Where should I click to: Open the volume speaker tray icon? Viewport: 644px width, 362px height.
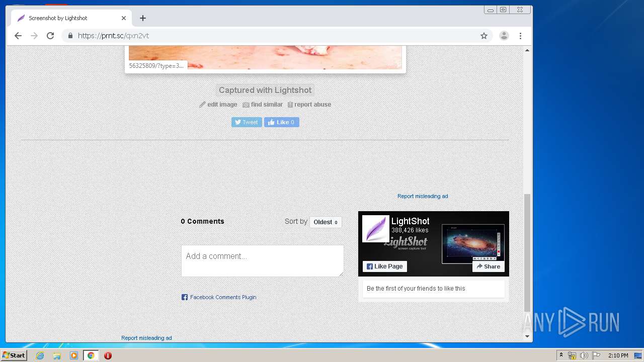tap(584, 355)
